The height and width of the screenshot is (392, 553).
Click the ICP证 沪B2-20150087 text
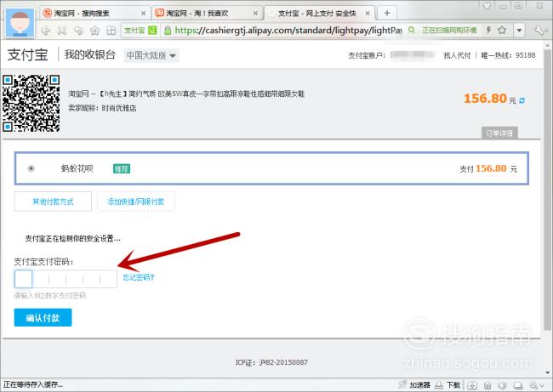[271, 362]
